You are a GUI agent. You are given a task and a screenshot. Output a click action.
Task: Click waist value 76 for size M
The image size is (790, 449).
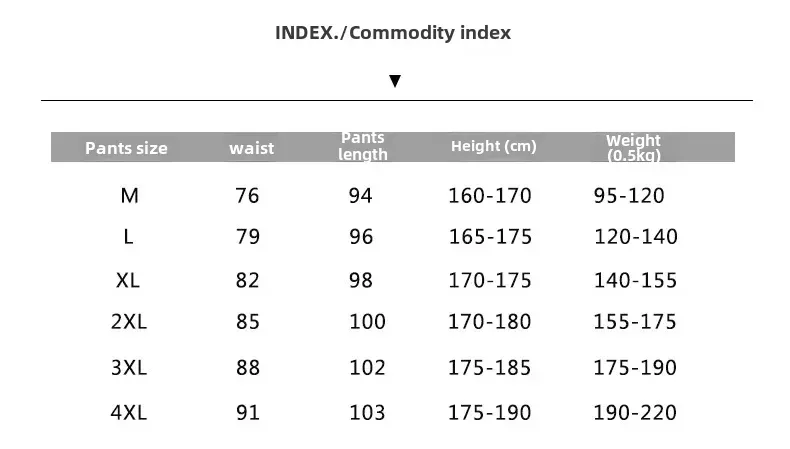tap(247, 196)
